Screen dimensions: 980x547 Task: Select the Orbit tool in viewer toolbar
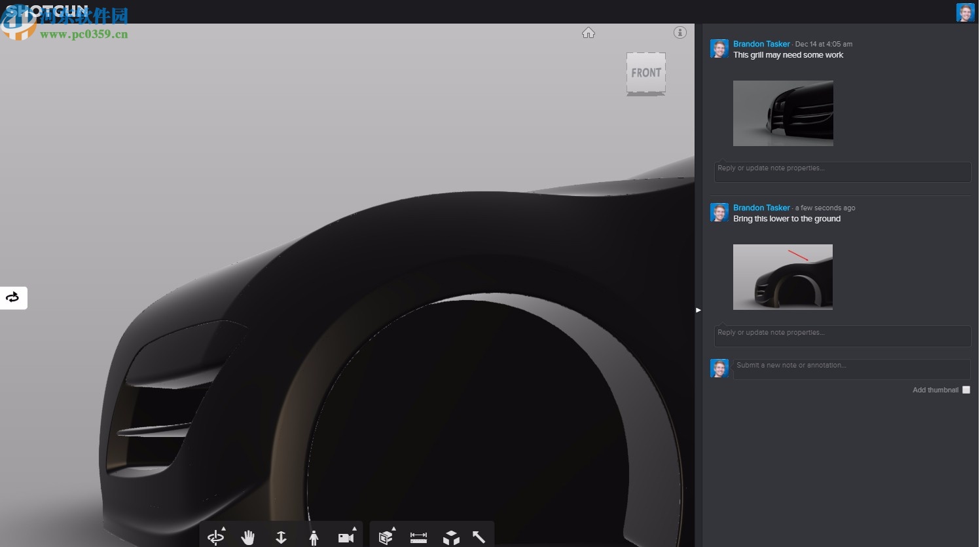(215, 538)
